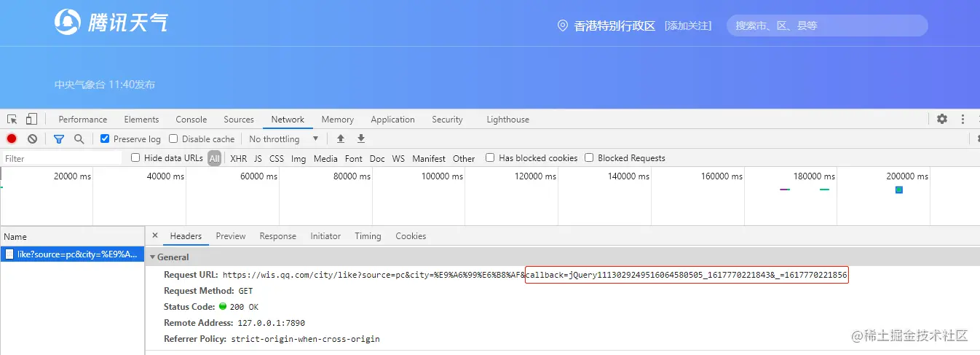Switch to the Console panel

[x=191, y=119]
